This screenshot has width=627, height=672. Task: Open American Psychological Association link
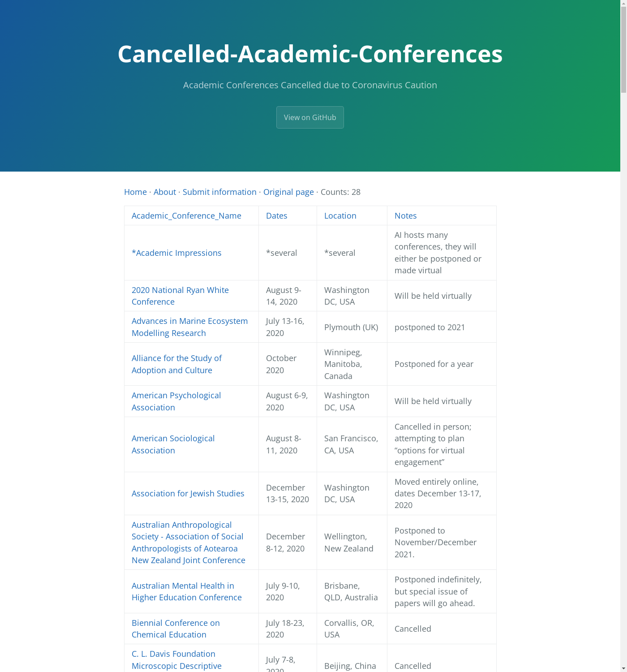click(176, 401)
